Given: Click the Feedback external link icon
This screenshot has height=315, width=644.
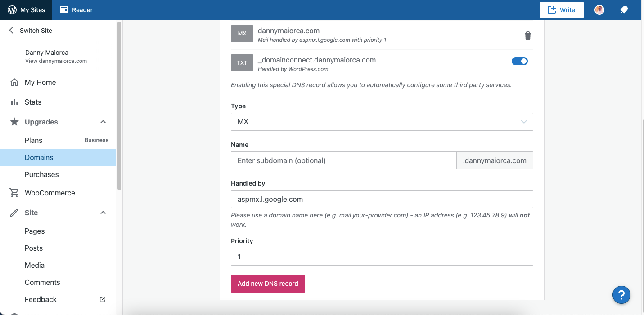Looking at the screenshot, I should [103, 299].
